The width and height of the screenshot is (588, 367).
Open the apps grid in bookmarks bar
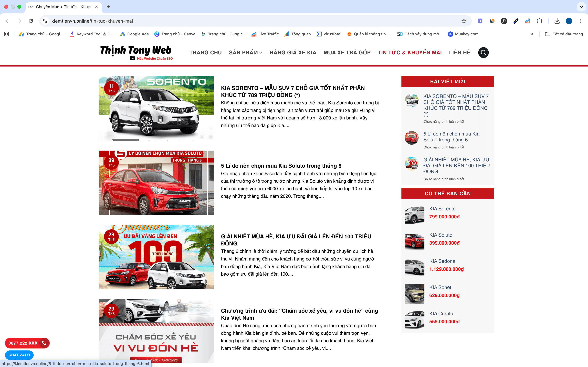tap(7, 34)
